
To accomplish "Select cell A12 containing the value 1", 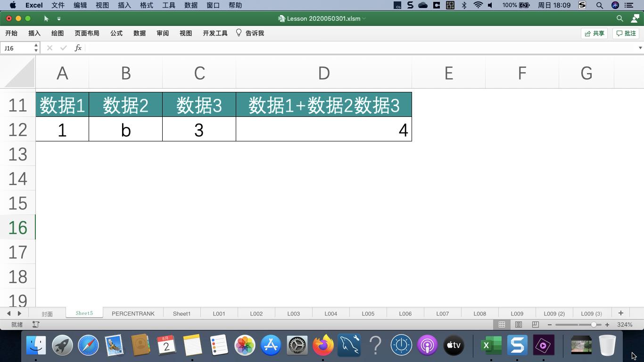I will pos(62,130).
